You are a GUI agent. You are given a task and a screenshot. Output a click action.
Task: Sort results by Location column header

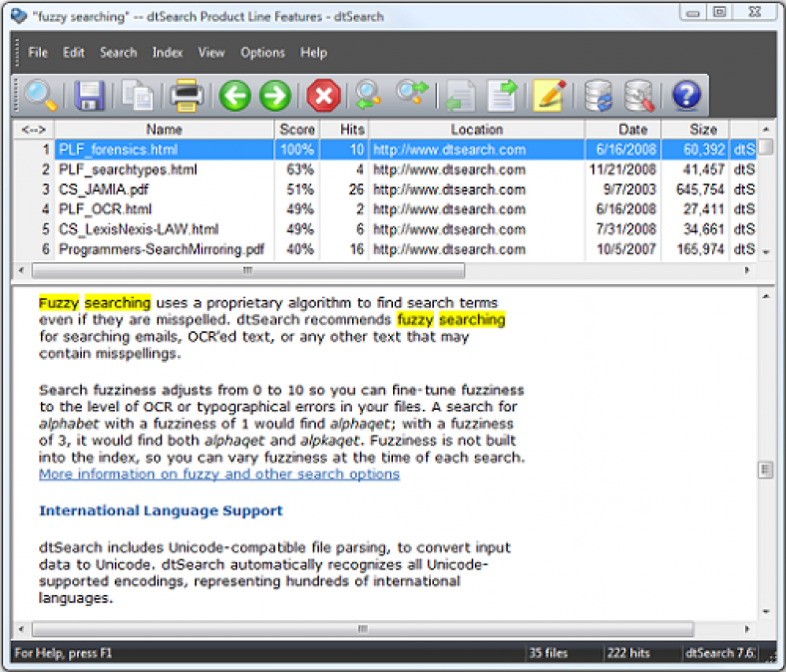pyautogui.click(x=477, y=130)
